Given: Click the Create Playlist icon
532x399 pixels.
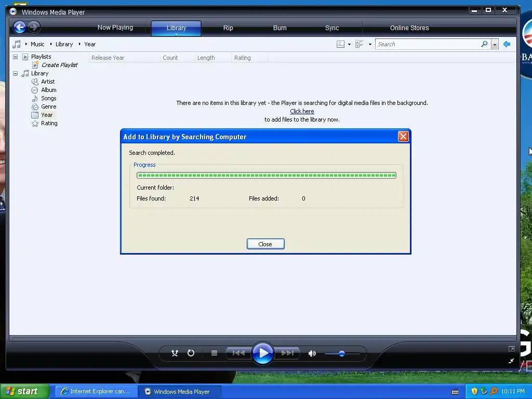Looking at the screenshot, I should pyautogui.click(x=35, y=65).
